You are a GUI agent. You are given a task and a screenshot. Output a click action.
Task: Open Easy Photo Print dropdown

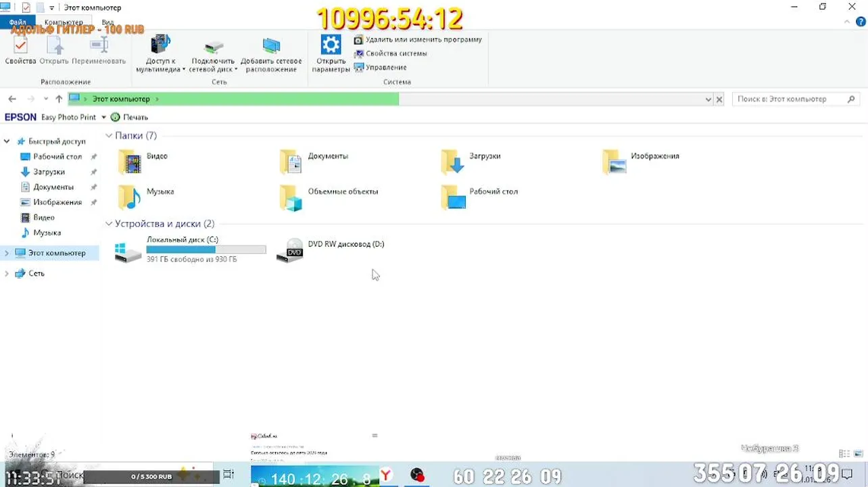[103, 118]
